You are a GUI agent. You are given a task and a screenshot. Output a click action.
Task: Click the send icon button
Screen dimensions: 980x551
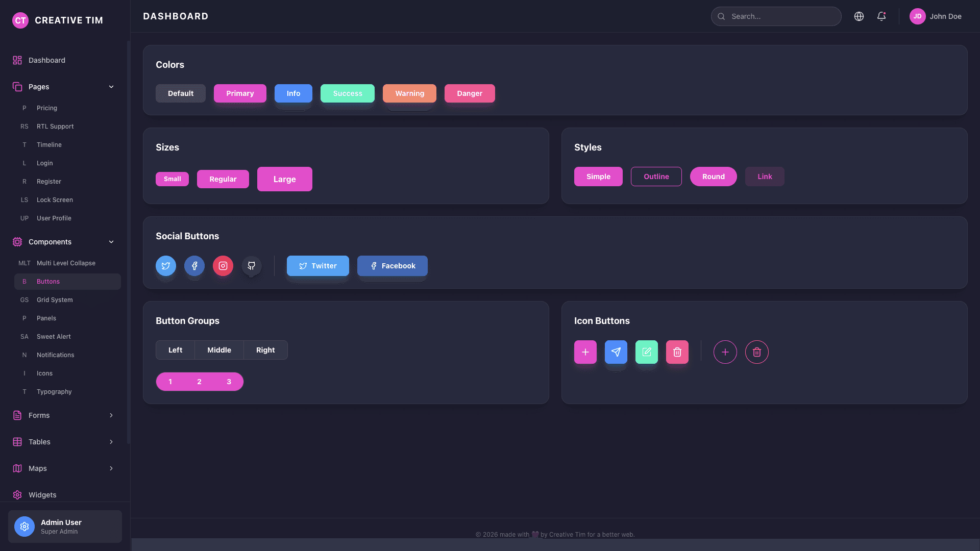click(616, 352)
